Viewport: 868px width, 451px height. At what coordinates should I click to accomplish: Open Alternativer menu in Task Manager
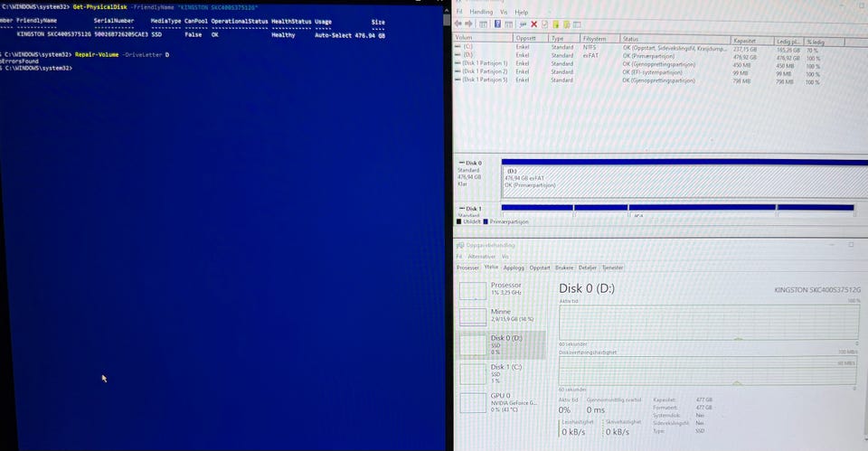pos(482,257)
